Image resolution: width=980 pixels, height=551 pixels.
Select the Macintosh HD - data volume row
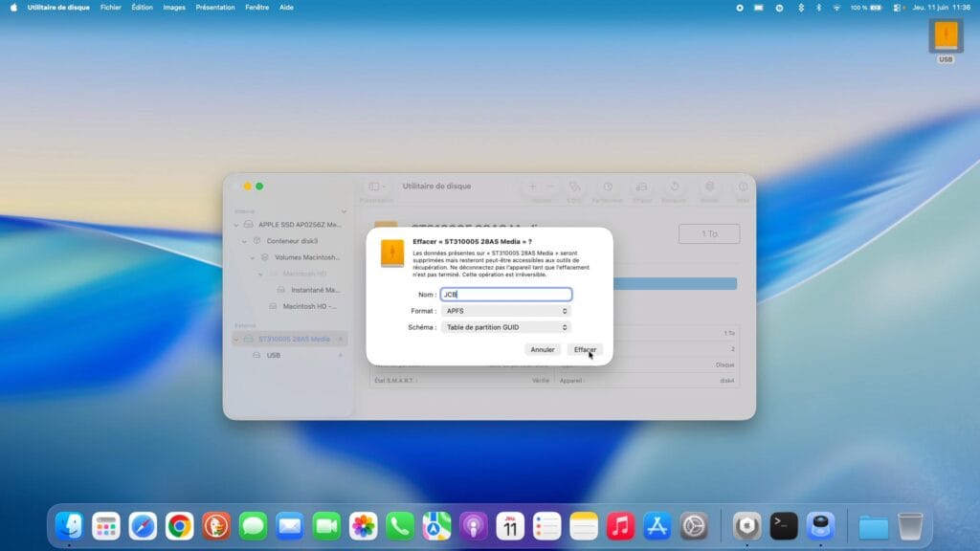coord(289,306)
